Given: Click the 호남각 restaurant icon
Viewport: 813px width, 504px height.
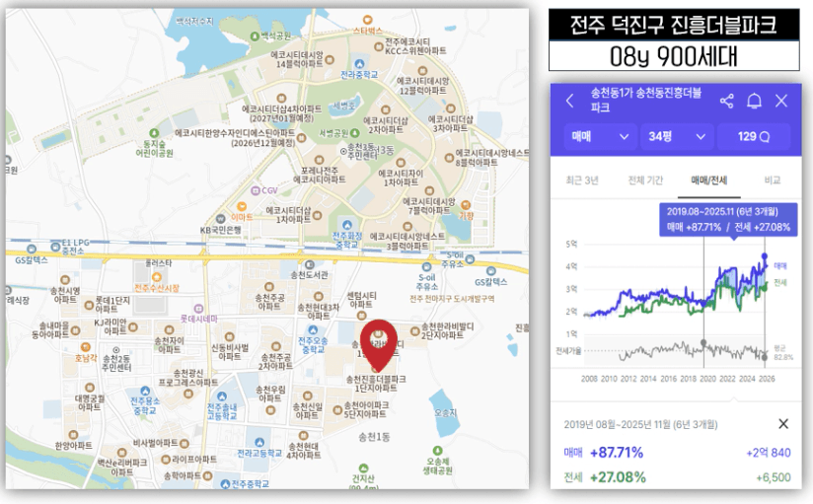Looking at the screenshot, I should [86, 347].
